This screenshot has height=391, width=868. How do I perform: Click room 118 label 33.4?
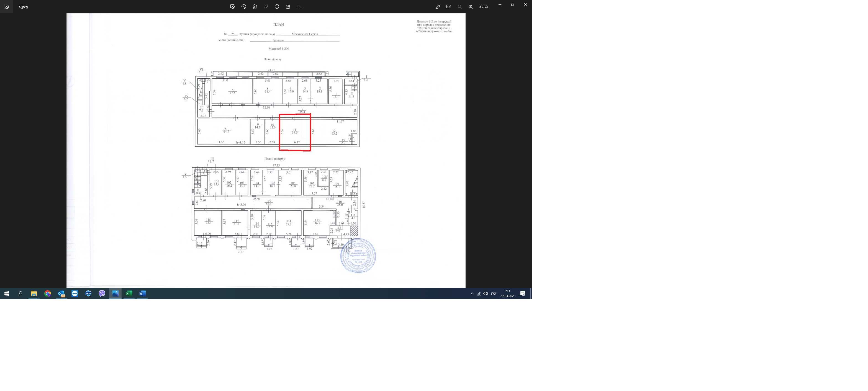[x=209, y=223]
